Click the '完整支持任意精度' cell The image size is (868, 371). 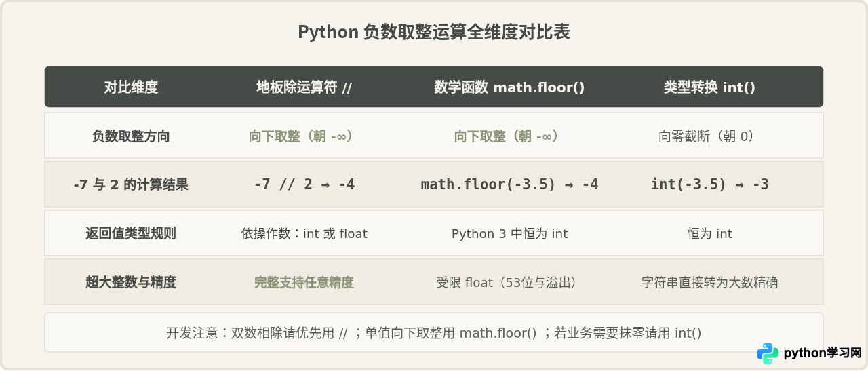[304, 282]
